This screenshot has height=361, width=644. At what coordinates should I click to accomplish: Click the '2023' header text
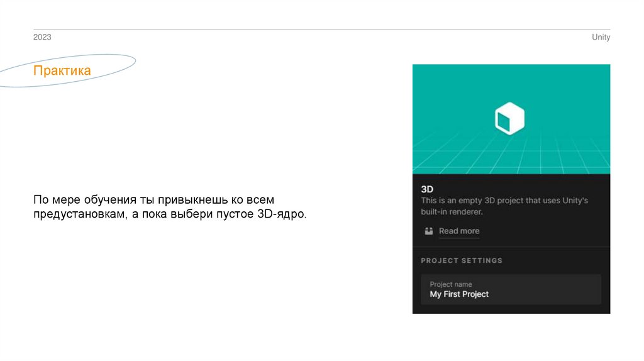(42, 37)
